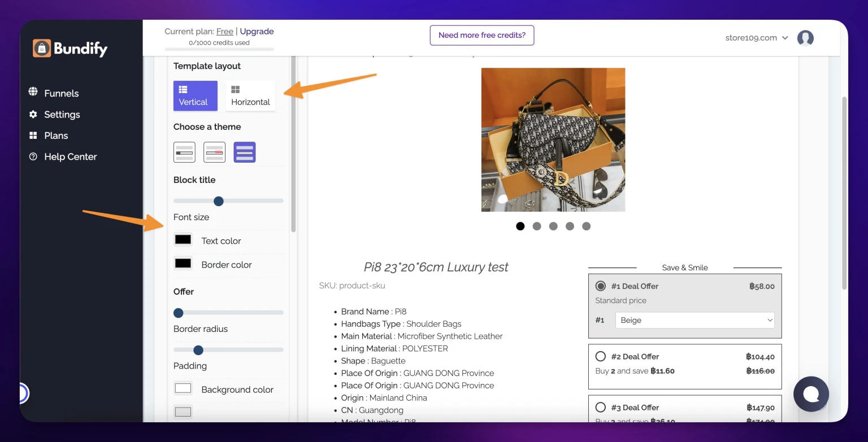Viewport: 868px width, 442px height.
Task: Click the page scrollbar on right edge
Action: click(845, 193)
